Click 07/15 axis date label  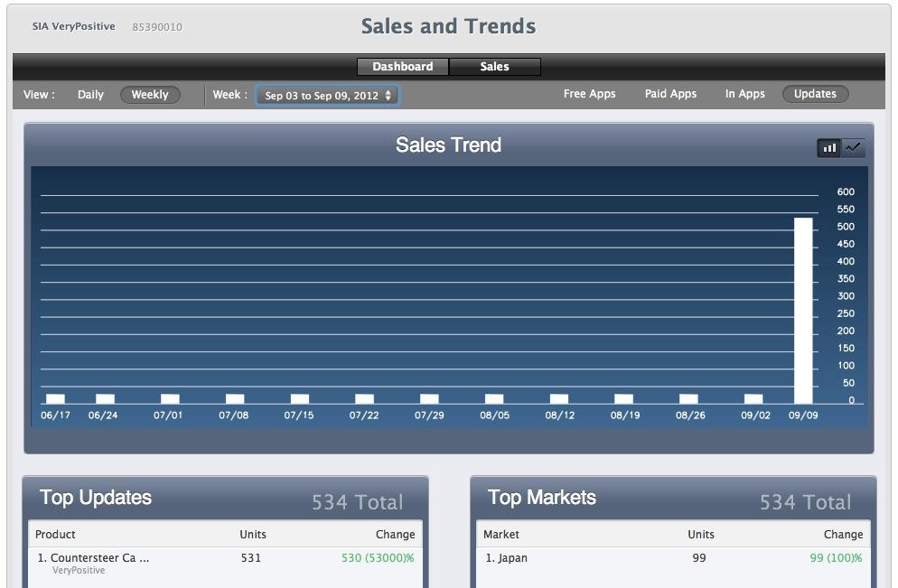coord(299,415)
